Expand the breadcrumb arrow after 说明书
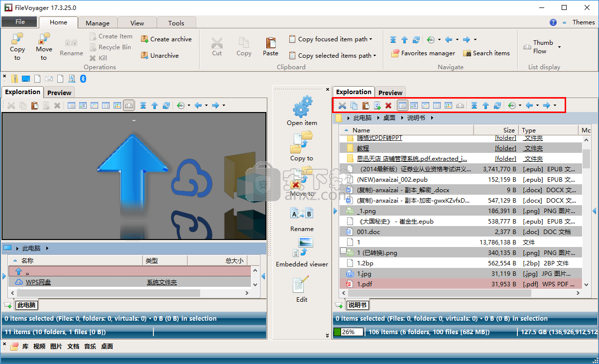599x364 pixels. click(x=432, y=118)
